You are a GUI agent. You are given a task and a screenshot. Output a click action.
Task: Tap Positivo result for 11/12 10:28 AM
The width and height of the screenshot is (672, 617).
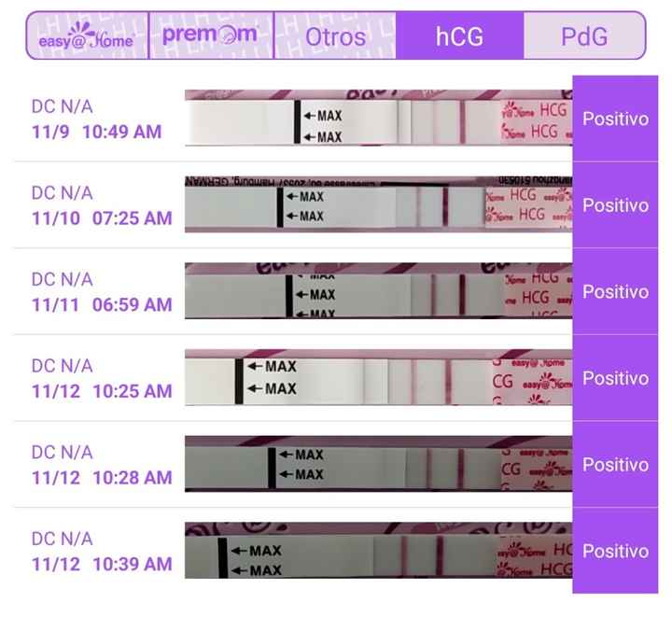click(x=615, y=465)
